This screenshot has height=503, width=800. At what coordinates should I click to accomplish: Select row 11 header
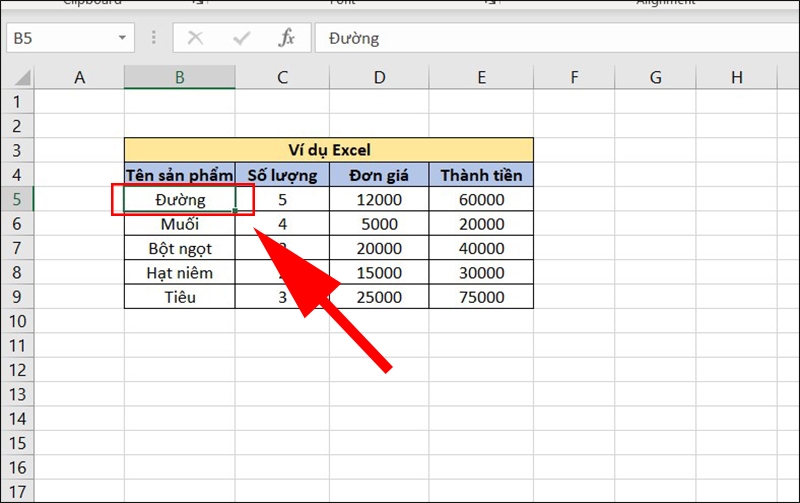point(17,345)
